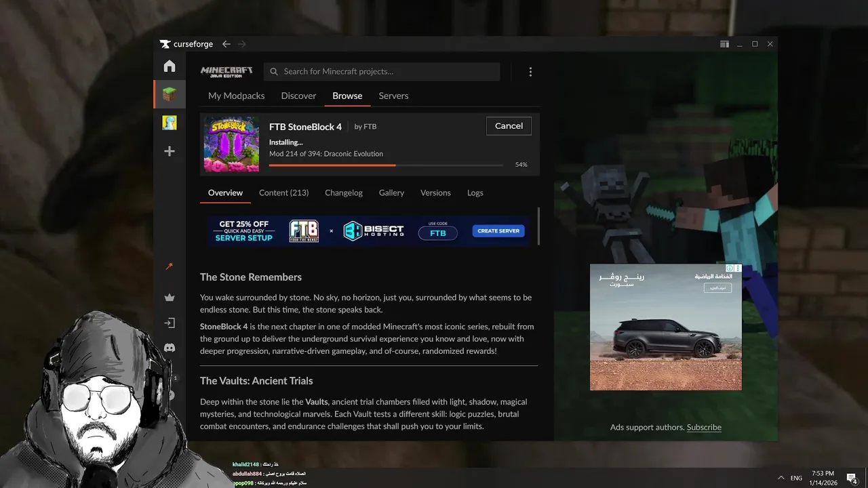
Task: Show hidden system tray icons
Action: pyautogui.click(x=781, y=478)
